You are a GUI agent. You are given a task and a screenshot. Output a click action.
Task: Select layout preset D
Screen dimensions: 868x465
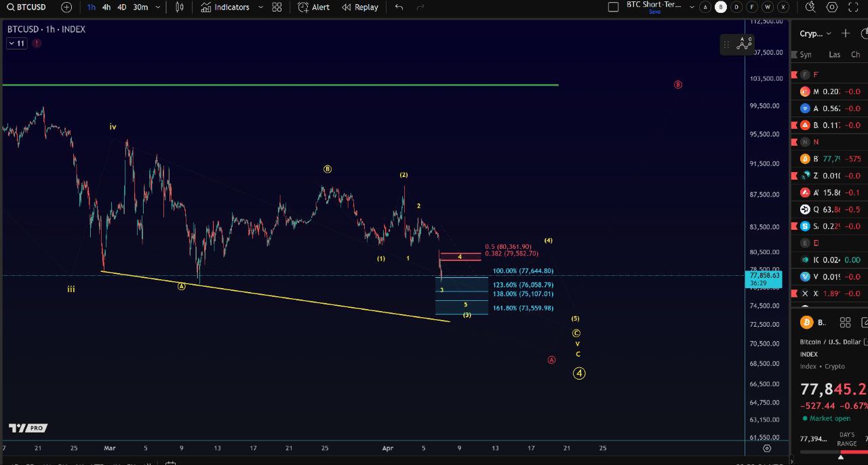point(736,7)
